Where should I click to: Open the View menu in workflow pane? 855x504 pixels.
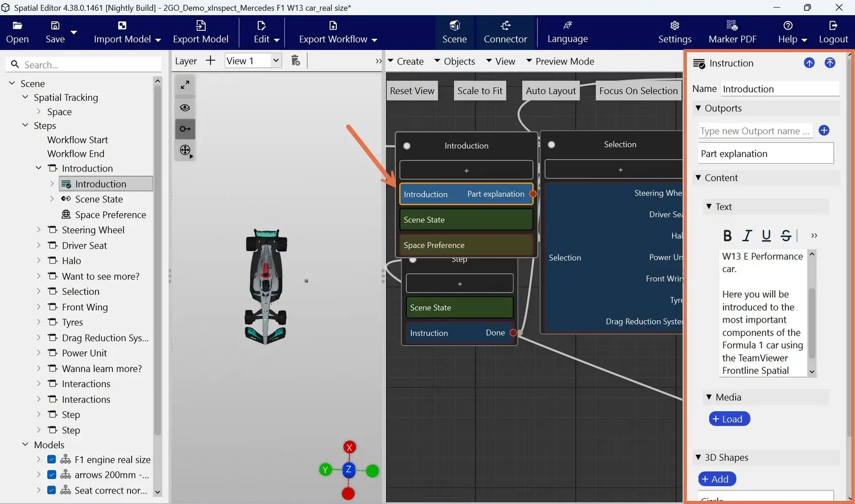(x=501, y=61)
